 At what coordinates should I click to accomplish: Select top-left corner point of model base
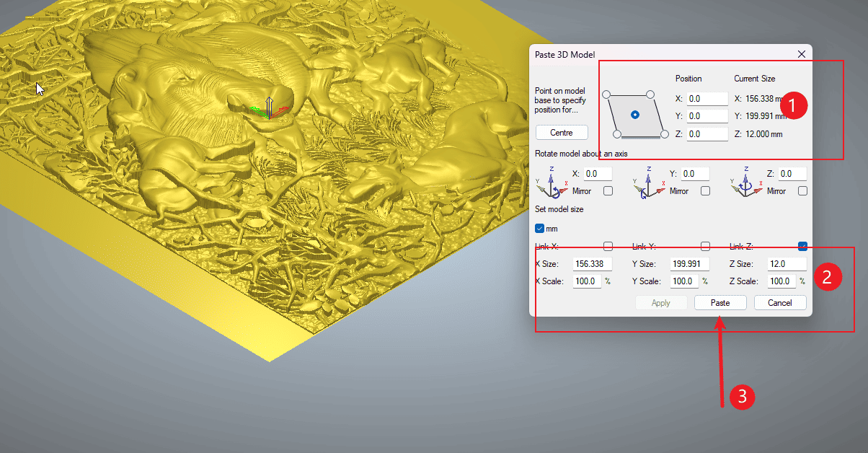(x=606, y=94)
